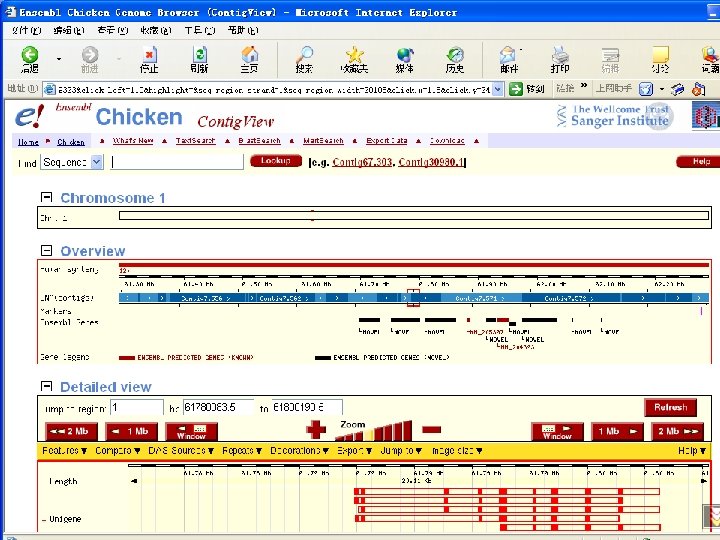Open the Search magnifier icon
The image size is (720, 540).
point(304,55)
